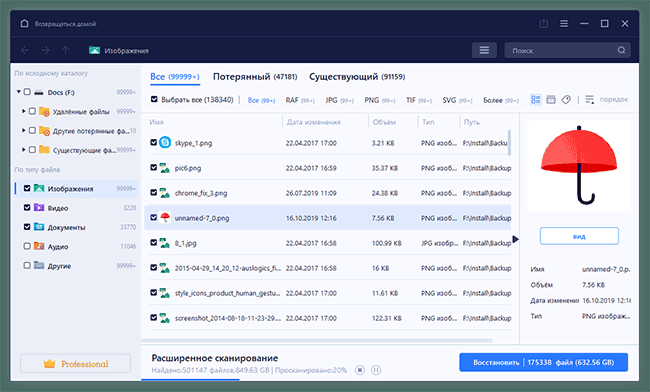650x392 pixels.
Task: Collapse preview panel with the black arrow
Action: (x=515, y=239)
